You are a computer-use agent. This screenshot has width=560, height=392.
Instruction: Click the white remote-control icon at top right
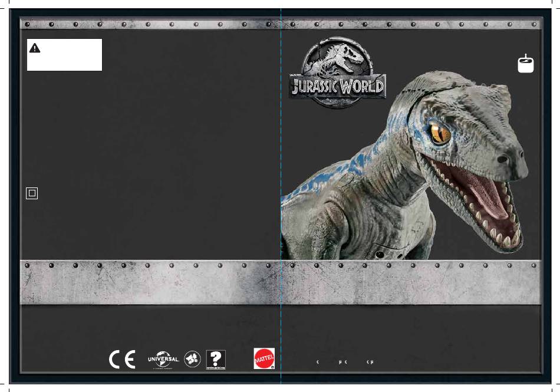(526, 64)
